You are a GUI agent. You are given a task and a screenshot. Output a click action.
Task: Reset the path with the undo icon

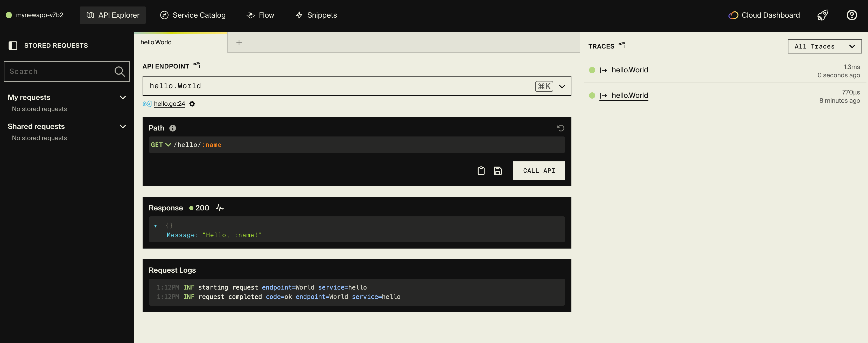(x=560, y=128)
